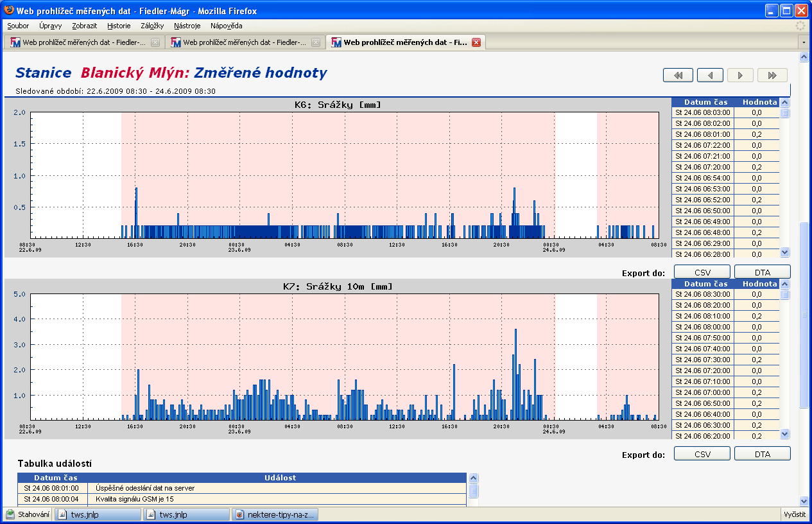Jump to latest period with double-right arrow
The image size is (812, 524).
coord(772,75)
